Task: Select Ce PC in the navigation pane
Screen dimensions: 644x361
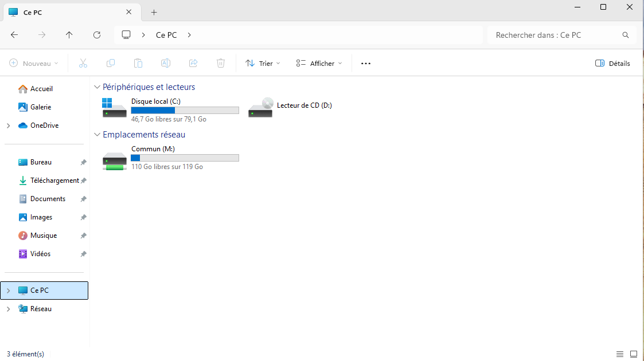Action: click(x=44, y=291)
